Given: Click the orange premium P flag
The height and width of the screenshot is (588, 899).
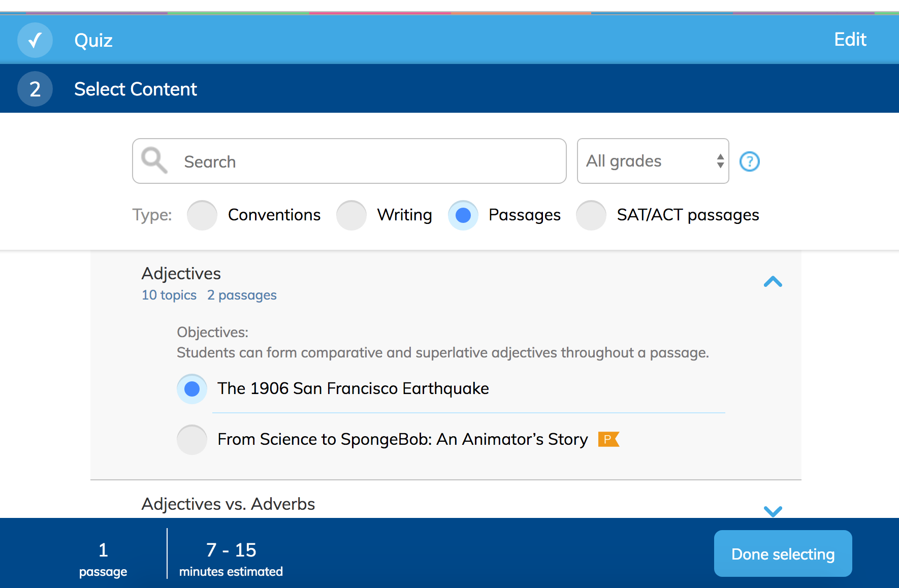Looking at the screenshot, I should point(608,439).
